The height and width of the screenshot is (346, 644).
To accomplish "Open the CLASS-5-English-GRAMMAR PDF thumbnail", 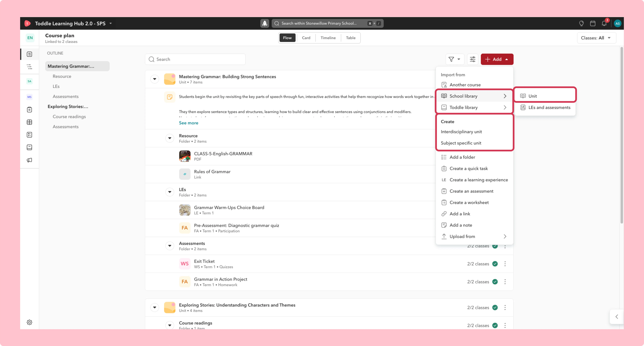I will (x=185, y=156).
